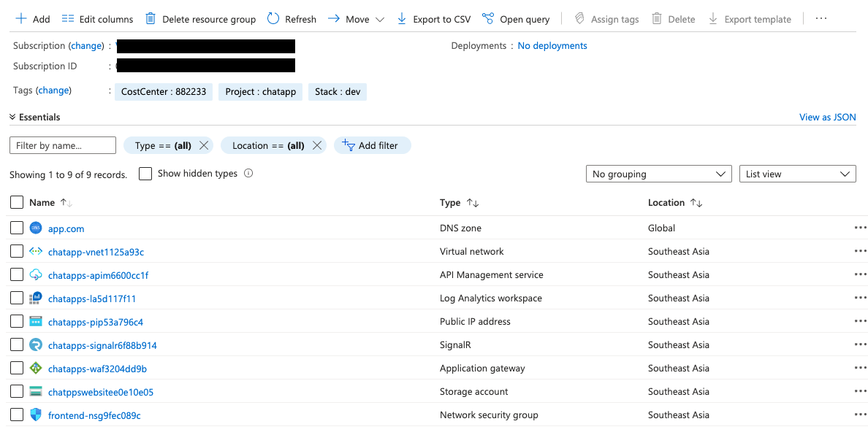Check the chatapps-waf3204dd9b row checkbox
This screenshot has width=868, height=443.
pyautogui.click(x=17, y=368)
